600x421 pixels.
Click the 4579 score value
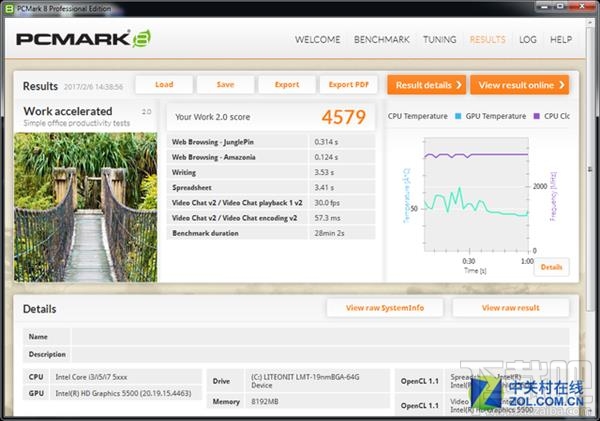point(344,117)
